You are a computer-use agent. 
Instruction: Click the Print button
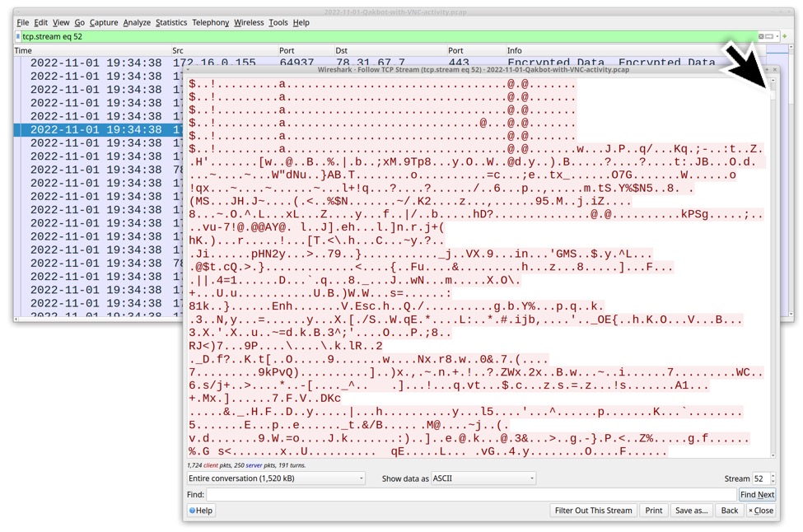[653, 511]
